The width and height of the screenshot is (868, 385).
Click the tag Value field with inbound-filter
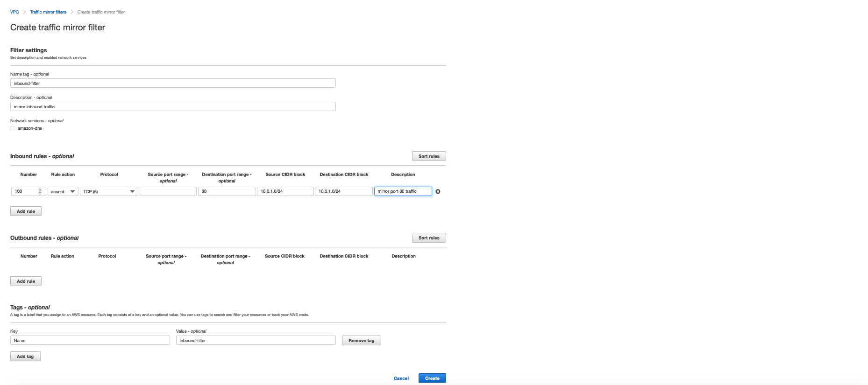[x=256, y=340]
